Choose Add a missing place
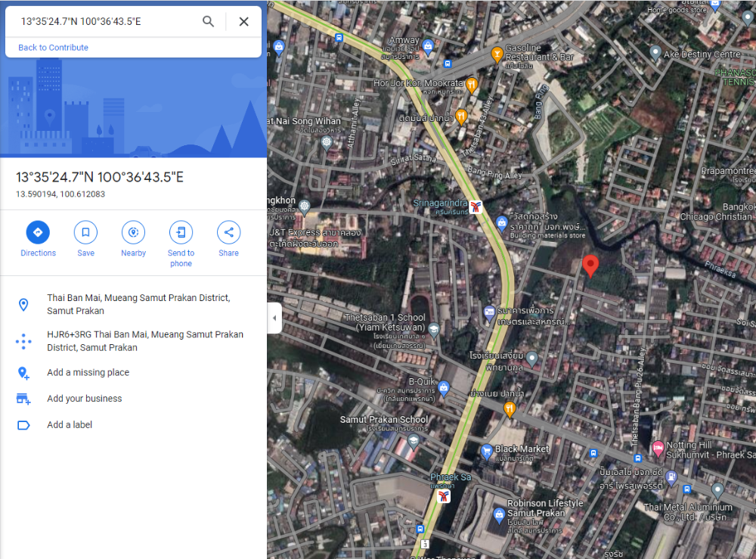Screen dimensions: 756x559 [134, 372]
